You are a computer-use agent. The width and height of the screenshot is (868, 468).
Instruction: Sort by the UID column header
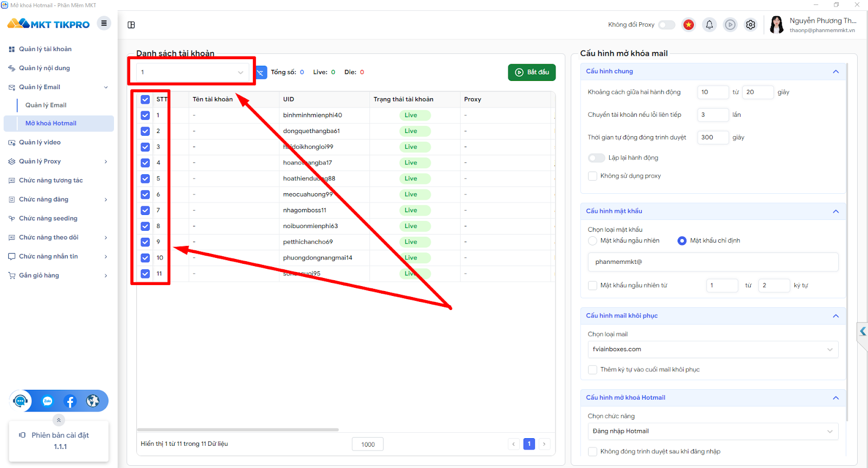289,99
